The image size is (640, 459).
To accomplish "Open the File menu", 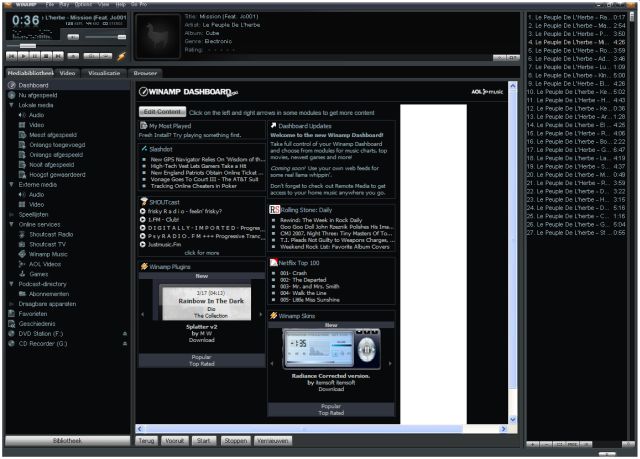I will [x=49, y=4].
